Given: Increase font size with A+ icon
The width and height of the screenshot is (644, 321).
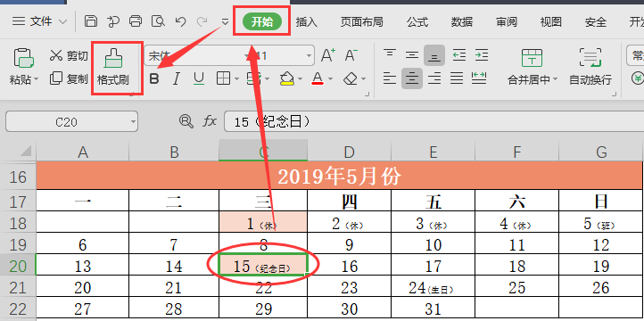Looking at the screenshot, I should (327, 55).
